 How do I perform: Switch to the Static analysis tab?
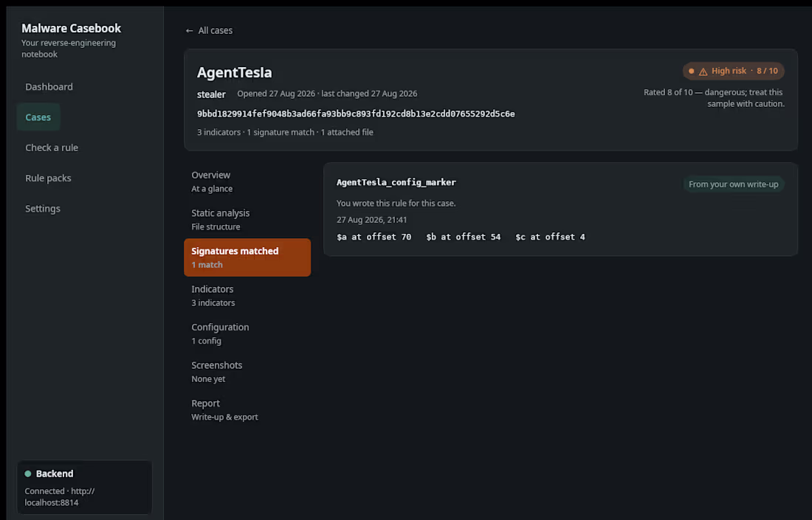click(247, 219)
